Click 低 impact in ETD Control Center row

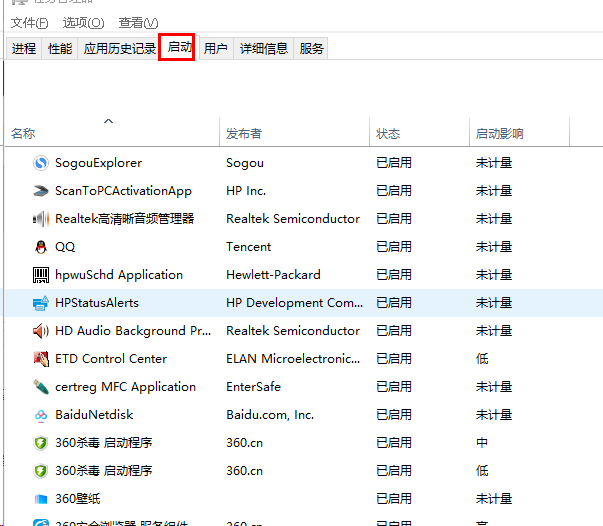pyautogui.click(x=482, y=359)
